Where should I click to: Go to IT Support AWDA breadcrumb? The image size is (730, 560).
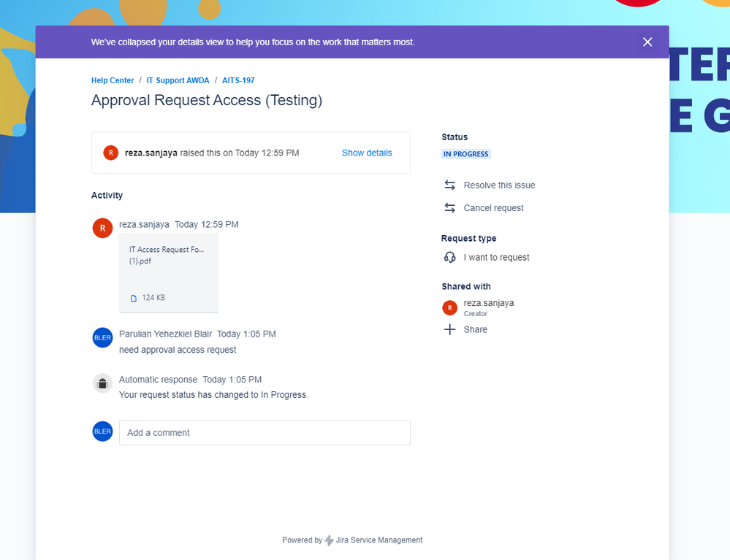coord(178,80)
